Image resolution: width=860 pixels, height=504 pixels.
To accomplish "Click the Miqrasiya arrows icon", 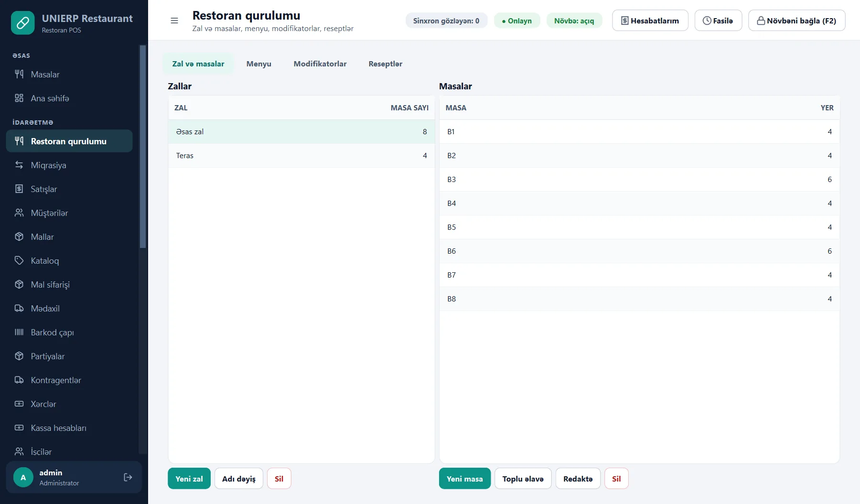I will click(x=19, y=165).
